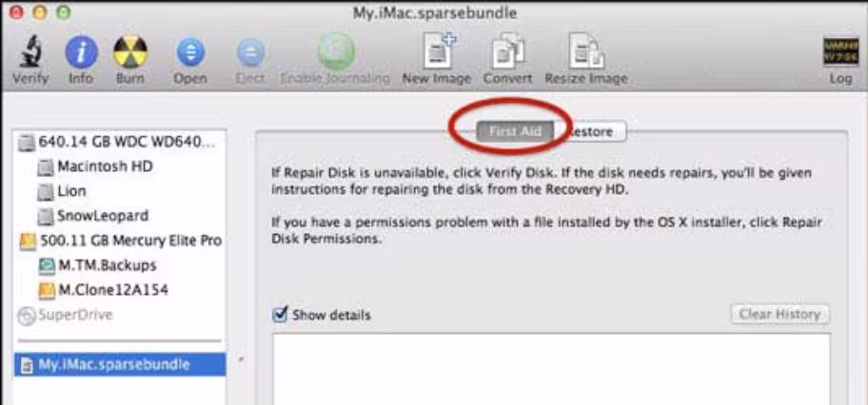Click the Eject toolbar icon
868x405 pixels.
(250, 52)
